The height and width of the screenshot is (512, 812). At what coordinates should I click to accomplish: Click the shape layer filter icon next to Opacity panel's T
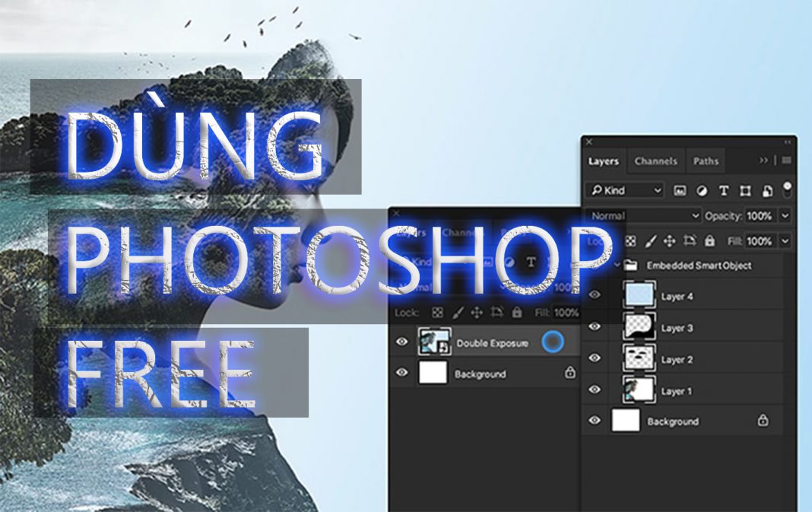pos(745,190)
